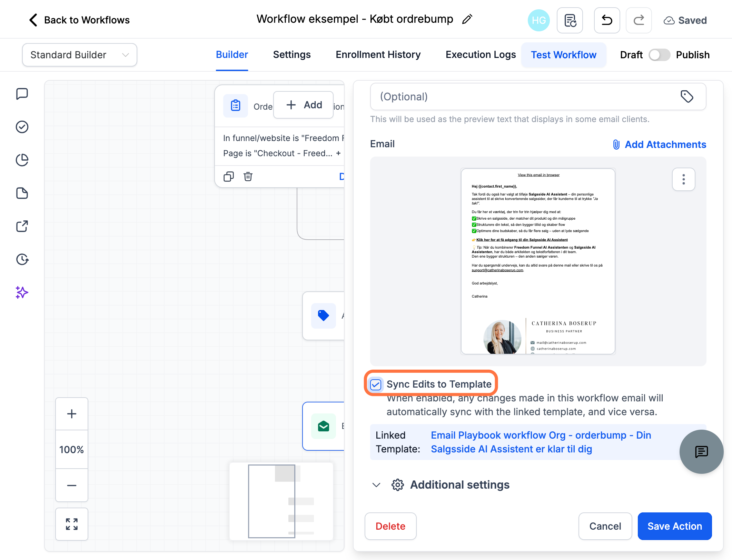Open the circled checkmark sidebar icon
Viewport: 732px width, 560px height.
22,127
